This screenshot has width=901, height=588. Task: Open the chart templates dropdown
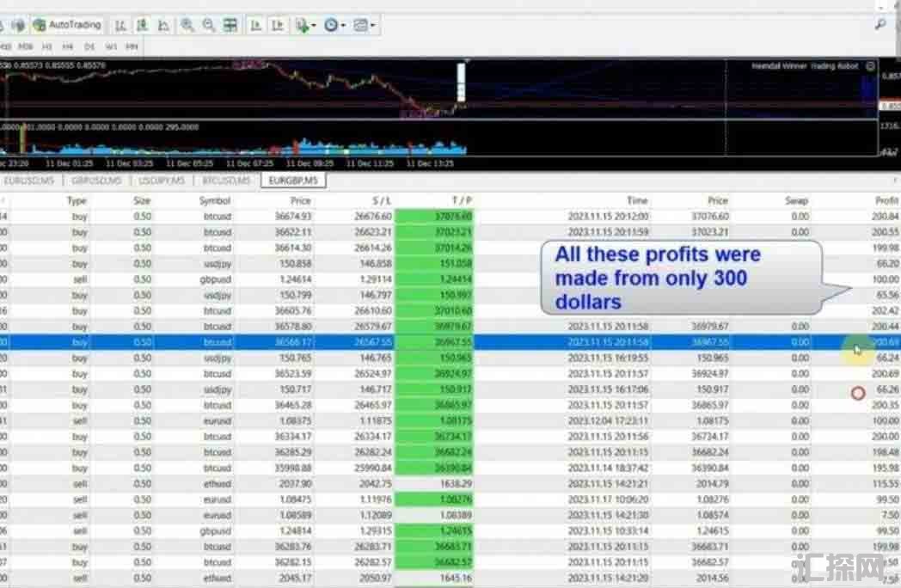tap(365, 26)
